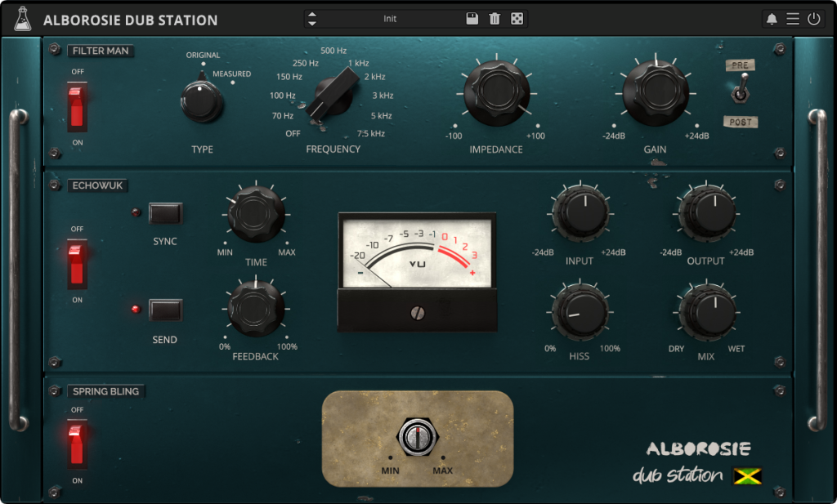837x504 pixels.
Task: Select the 1 kHz frequency label
Action: tap(359, 63)
